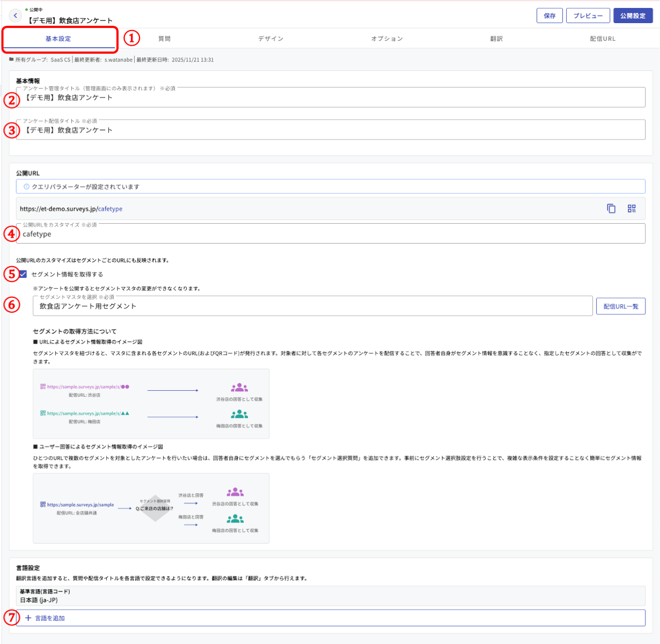Open the セグメントマスタを選択 dropdown
The image size is (660, 644).
(312, 306)
